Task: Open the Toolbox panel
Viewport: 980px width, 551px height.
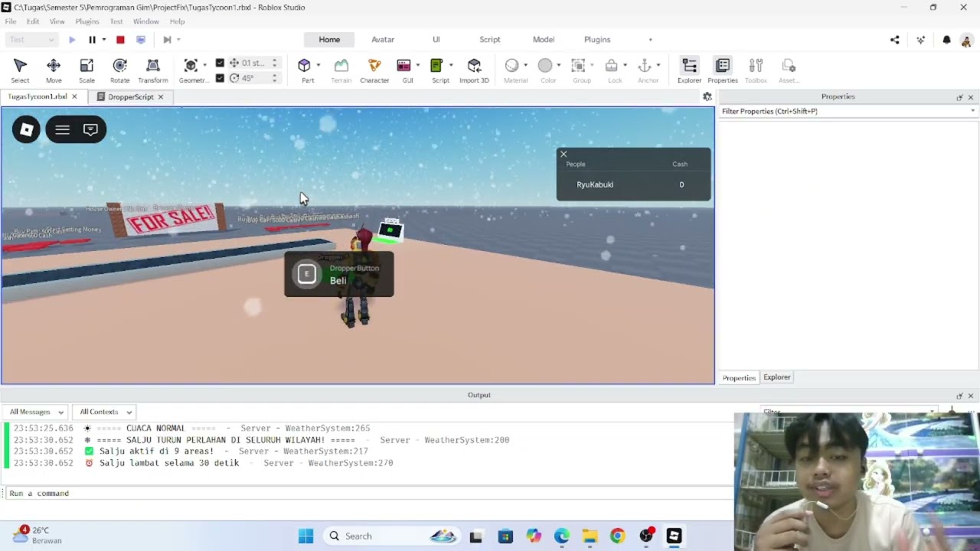Action: 756,70
